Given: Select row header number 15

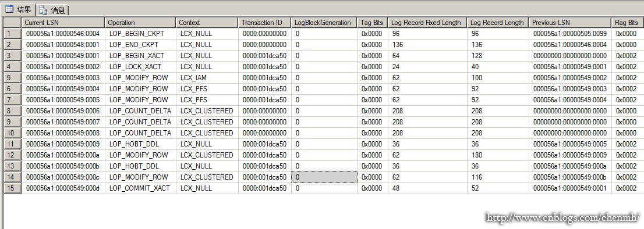Looking at the screenshot, I should pyautogui.click(x=12, y=188).
